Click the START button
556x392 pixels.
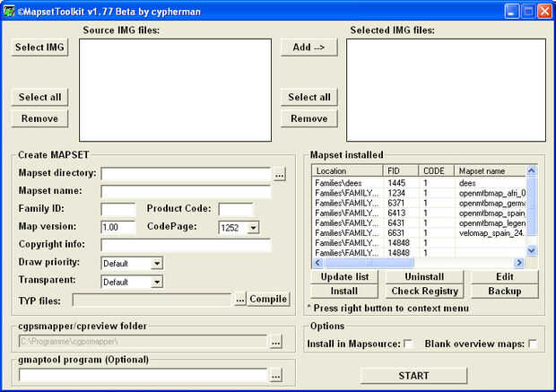413,376
